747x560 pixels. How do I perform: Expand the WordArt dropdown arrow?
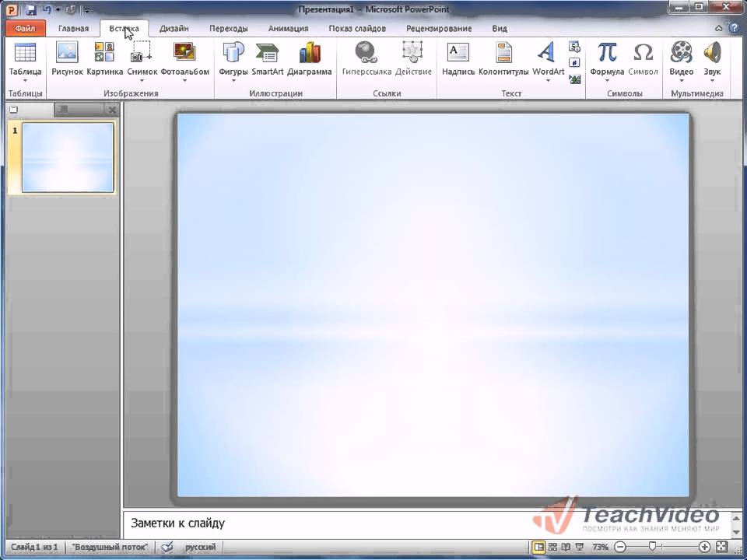548,80
